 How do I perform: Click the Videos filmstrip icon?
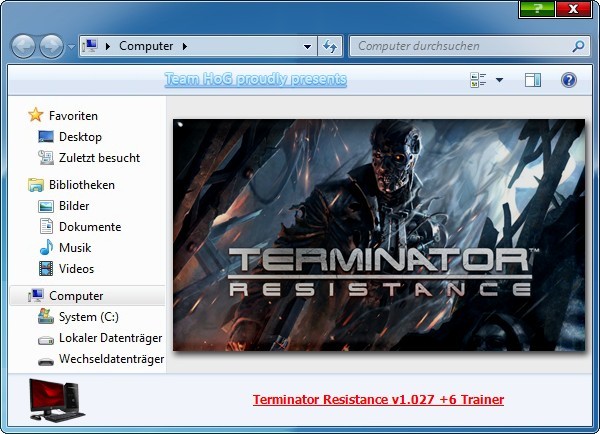[x=46, y=268]
